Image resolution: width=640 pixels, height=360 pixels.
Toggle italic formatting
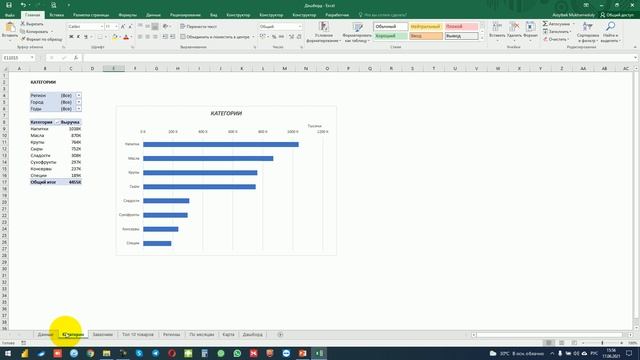pyautogui.click(x=78, y=37)
